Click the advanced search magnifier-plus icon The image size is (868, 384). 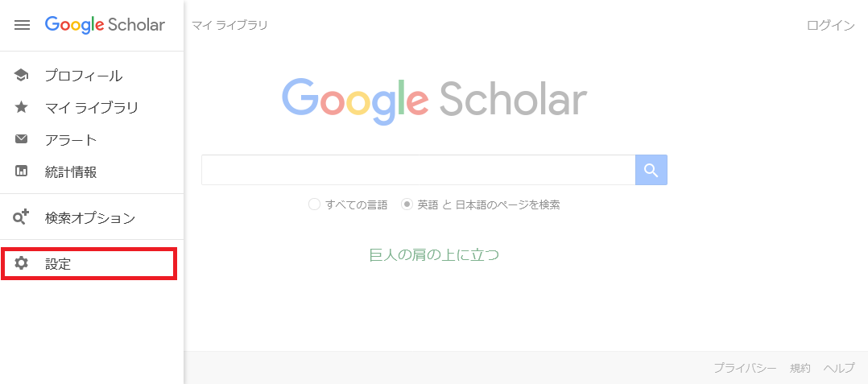21,217
